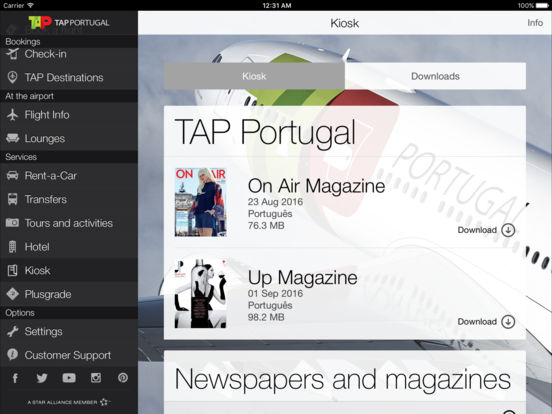Screen dimensions: 552x414
Task: Click the battery indicator in status bar
Action: pos(542,5)
